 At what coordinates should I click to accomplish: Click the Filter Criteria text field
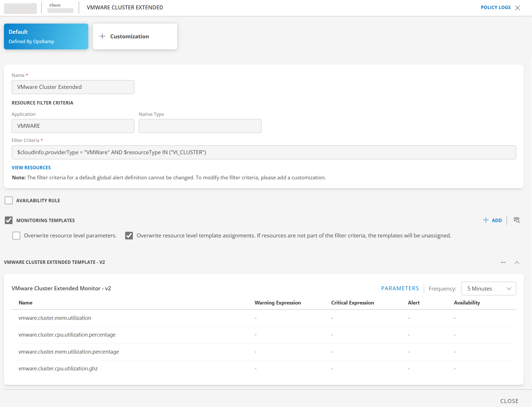[263, 153]
